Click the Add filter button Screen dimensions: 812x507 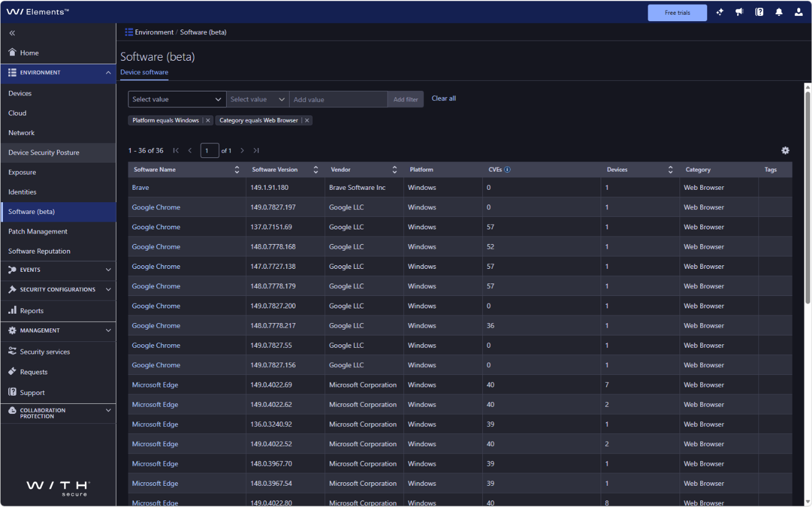405,99
